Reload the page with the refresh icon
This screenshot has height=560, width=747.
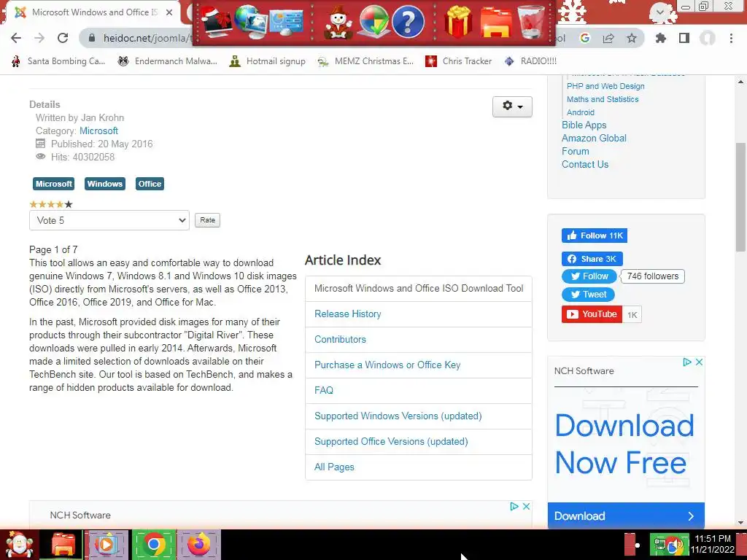click(63, 38)
